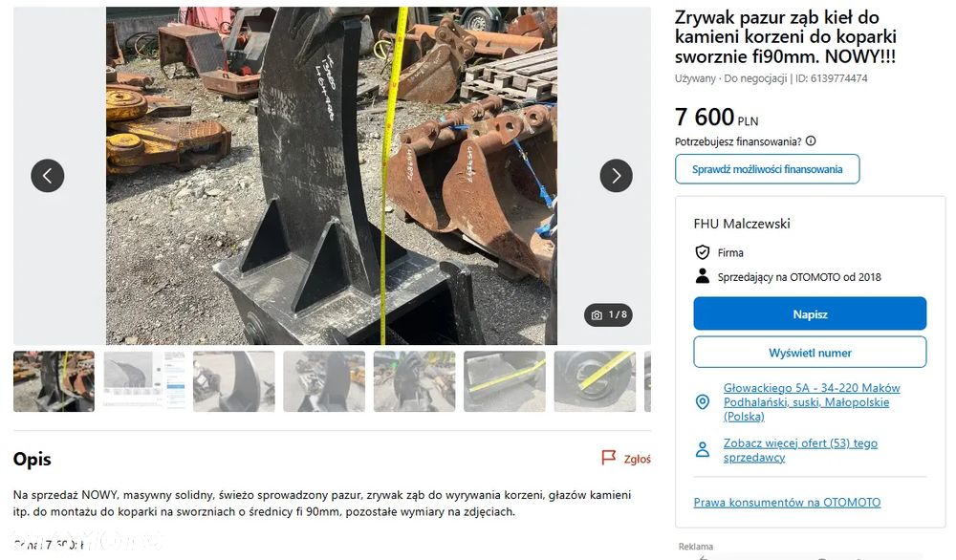This screenshot has width=956, height=560.
Task: Open Prawa konsumentów na OTOMOTO link
Action: (787, 502)
